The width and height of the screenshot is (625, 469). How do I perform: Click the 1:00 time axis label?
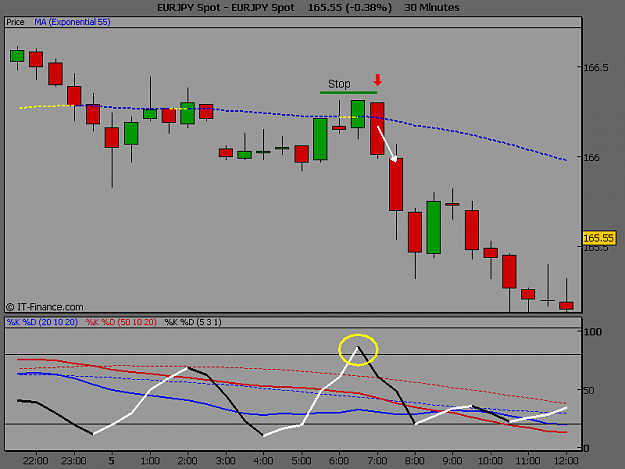point(150,461)
